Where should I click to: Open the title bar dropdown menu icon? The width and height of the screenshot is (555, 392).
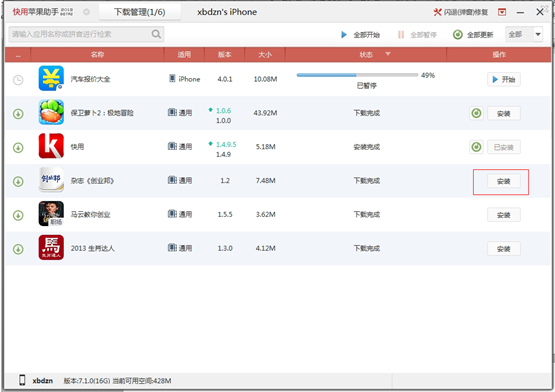502,12
